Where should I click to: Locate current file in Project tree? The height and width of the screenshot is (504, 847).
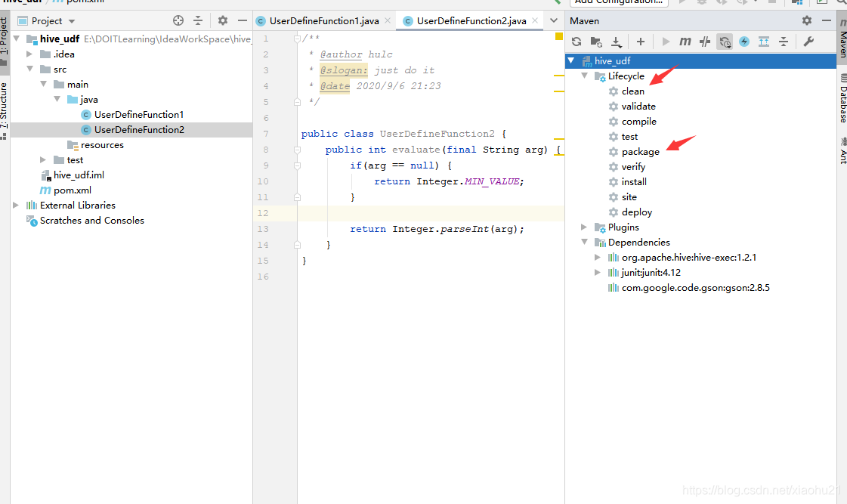(178, 20)
